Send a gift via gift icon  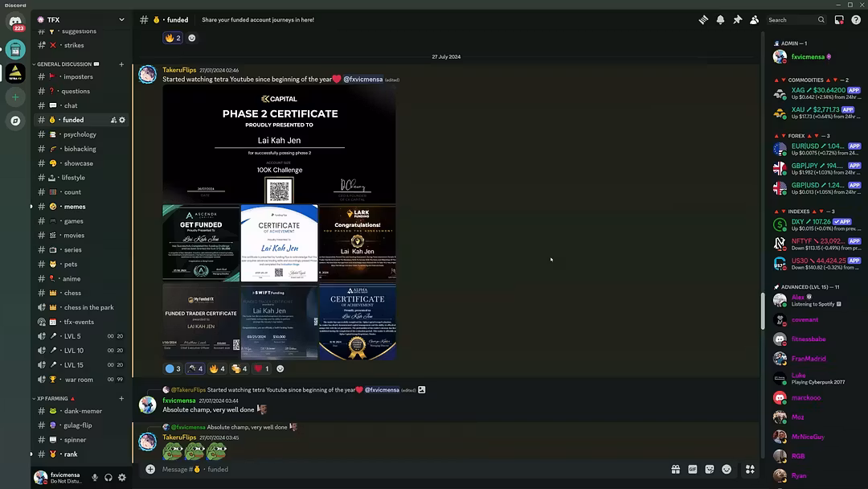676,469
